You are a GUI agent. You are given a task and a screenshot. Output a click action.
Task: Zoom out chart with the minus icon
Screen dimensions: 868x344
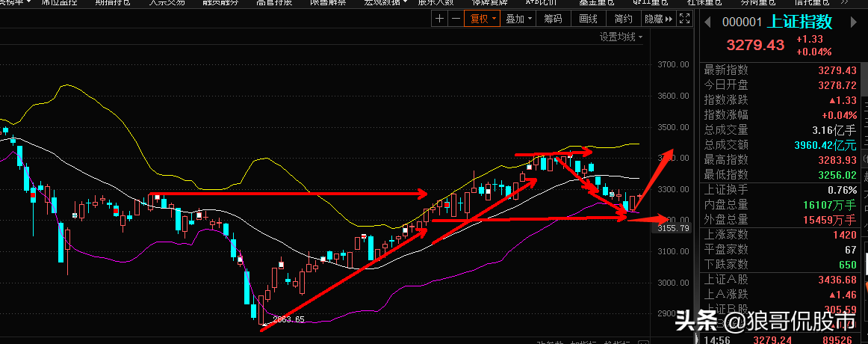pyautogui.click(x=456, y=19)
